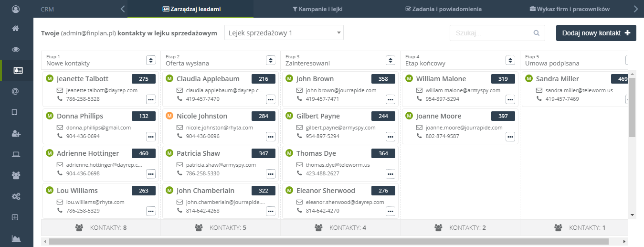The height and width of the screenshot is (247, 644).
Task: Open the sort control for Oferta wysłana stage
Action: coord(271,60)
